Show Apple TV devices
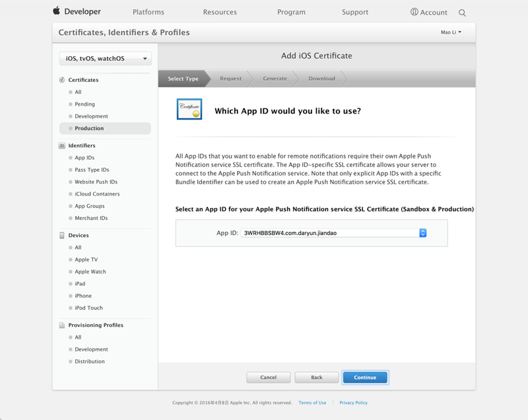Viewport: 528px width, 420px height. click(x=86, y=260)
